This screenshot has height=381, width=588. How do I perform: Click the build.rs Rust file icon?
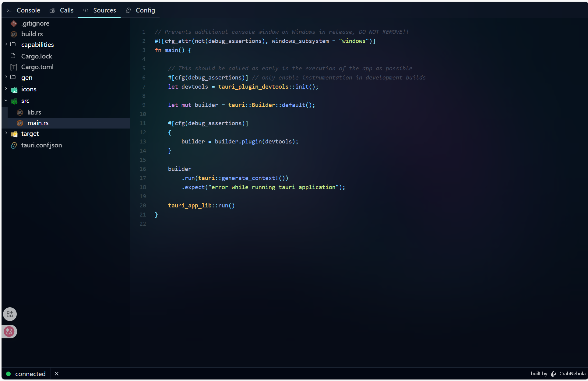14,34
